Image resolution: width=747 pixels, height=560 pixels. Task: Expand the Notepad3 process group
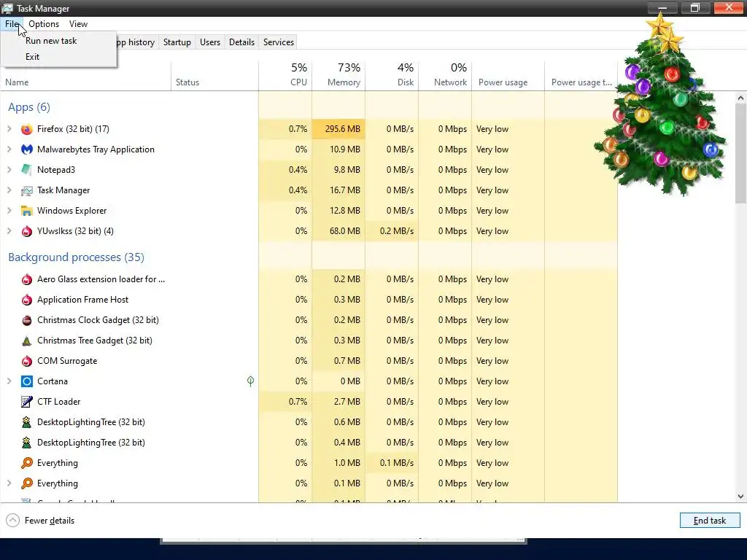pyautogui.click(x=9, y=170)
